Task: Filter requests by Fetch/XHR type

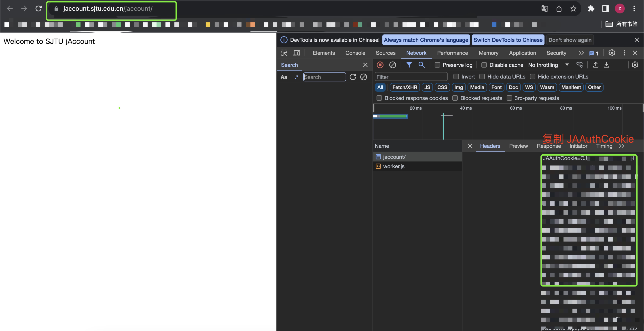Action: (405, 87)
